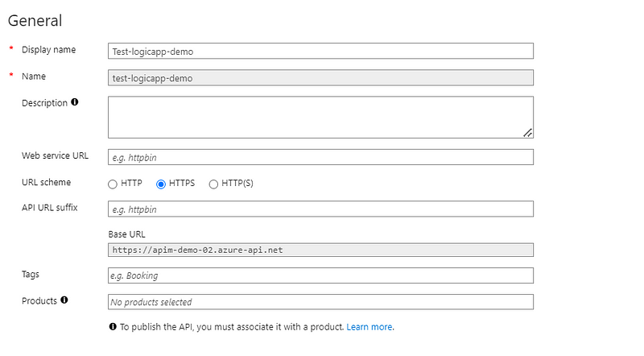Click the info icon beside Description

point(74,102)
